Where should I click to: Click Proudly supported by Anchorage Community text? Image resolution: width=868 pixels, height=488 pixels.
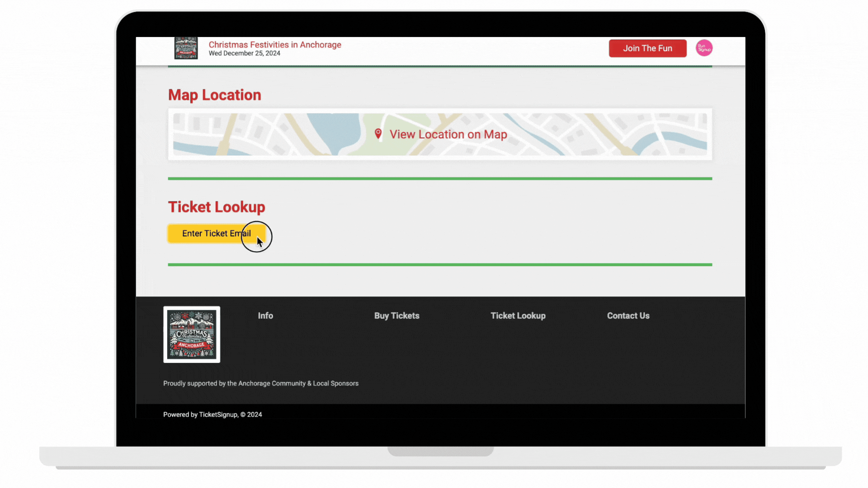pos(260,383)
